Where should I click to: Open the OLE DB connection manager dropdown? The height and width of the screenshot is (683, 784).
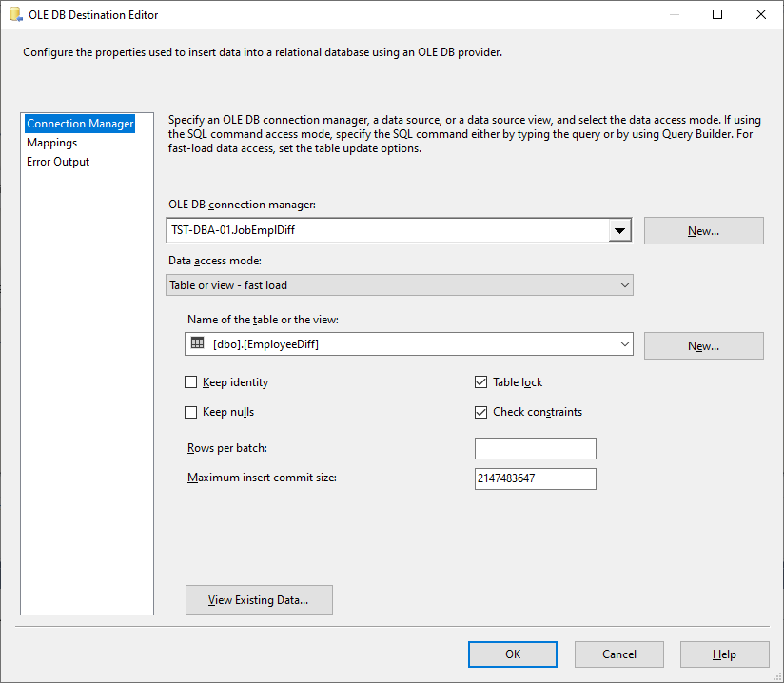619,230
